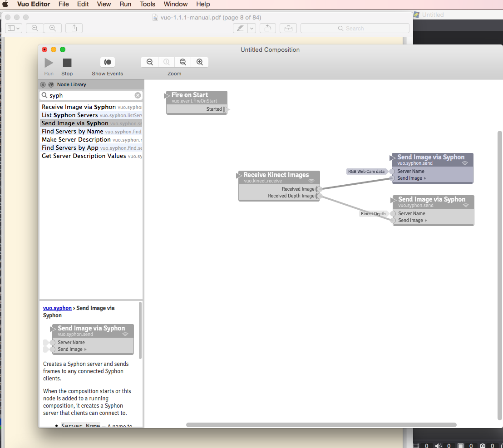Screen dimensions: 503x448
Task: Click the PDF window Search field
Action: pos(355,28)
